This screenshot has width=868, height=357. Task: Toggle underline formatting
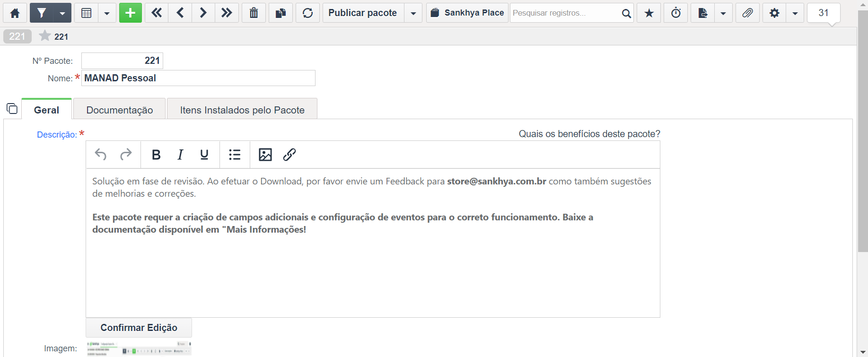pos(204,155)
